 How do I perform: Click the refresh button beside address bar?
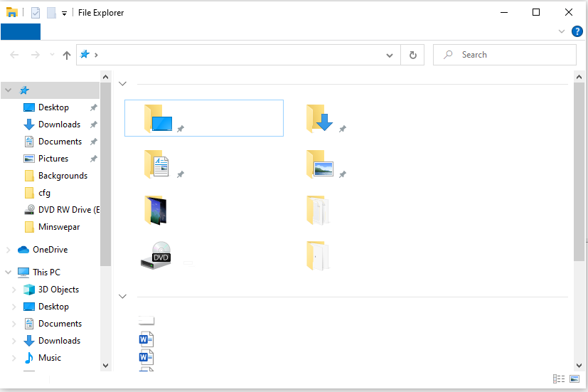[x=412, y=55]
